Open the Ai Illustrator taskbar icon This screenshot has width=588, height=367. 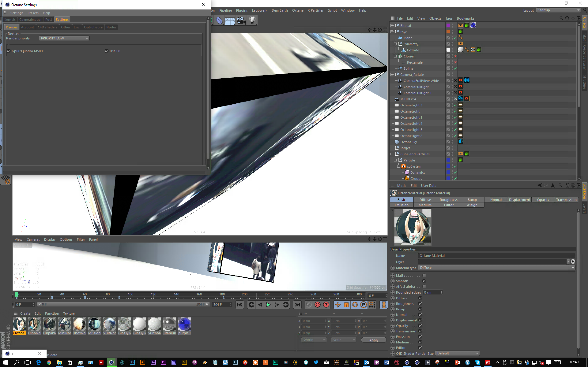143,362
